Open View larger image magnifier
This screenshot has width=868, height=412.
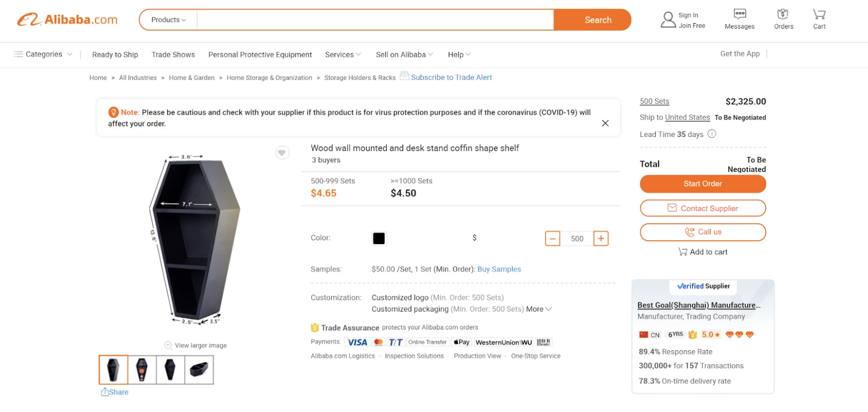(x=168, y=345)
